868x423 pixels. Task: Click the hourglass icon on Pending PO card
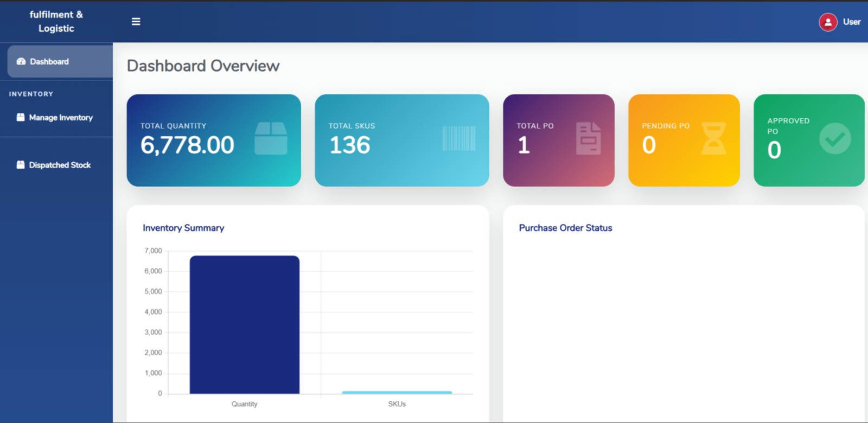pos(713,138)
